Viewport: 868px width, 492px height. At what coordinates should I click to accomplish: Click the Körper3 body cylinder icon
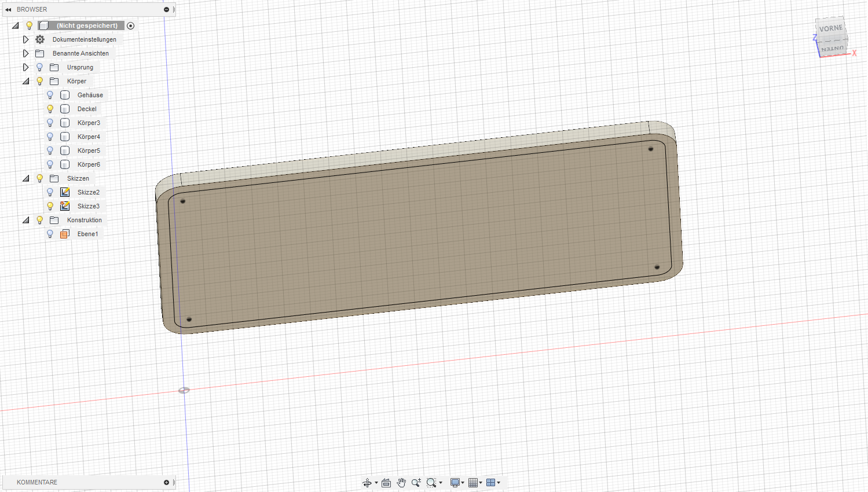click(65, 123)
